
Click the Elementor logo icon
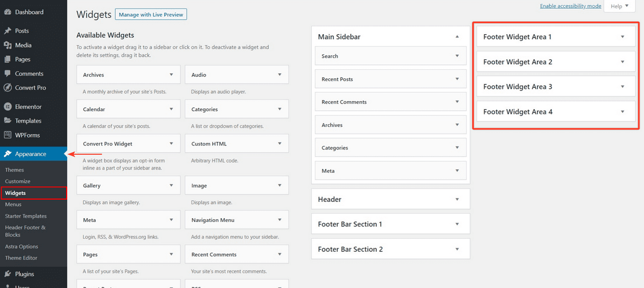7,107
